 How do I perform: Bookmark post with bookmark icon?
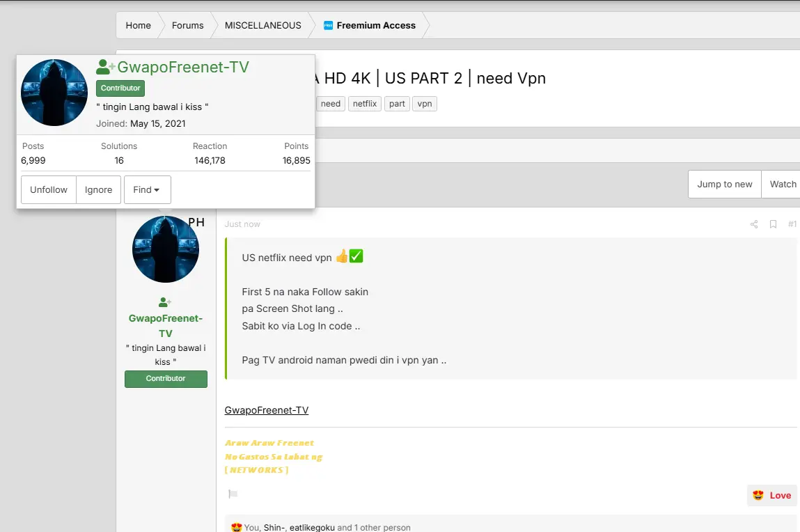point(773,224)
